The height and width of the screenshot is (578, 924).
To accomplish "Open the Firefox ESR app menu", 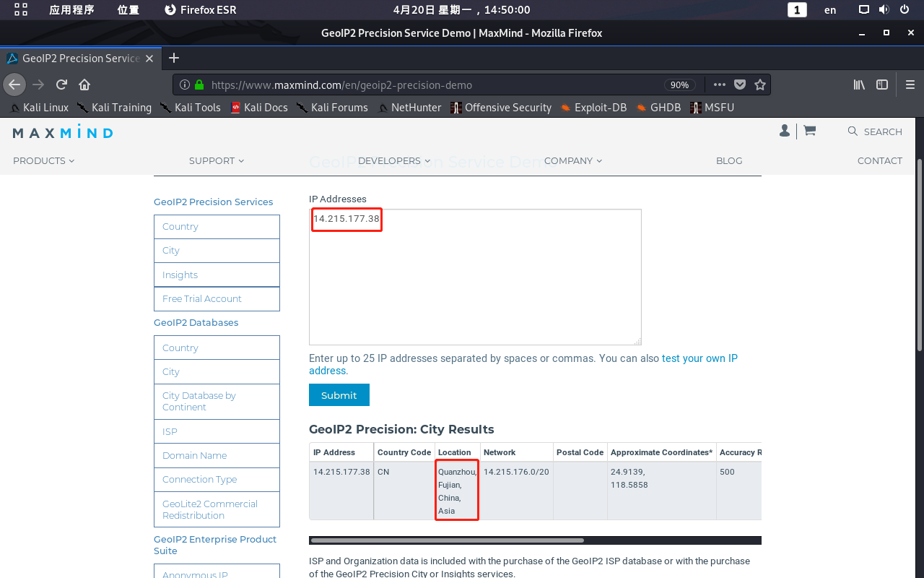I will click(x=200, y=9).
